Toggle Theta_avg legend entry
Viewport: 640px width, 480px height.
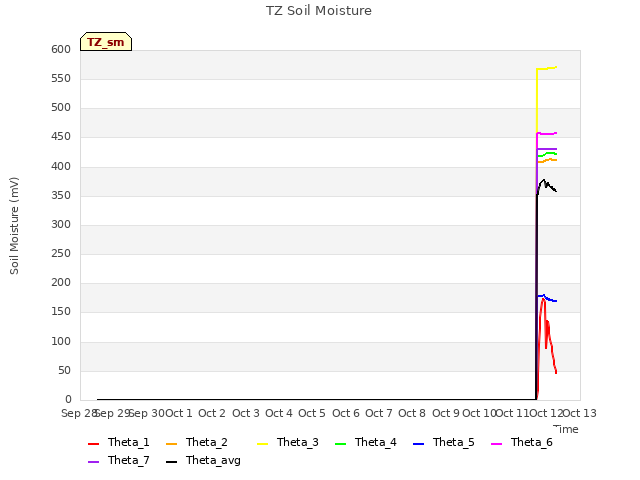(x=203, y=460)
